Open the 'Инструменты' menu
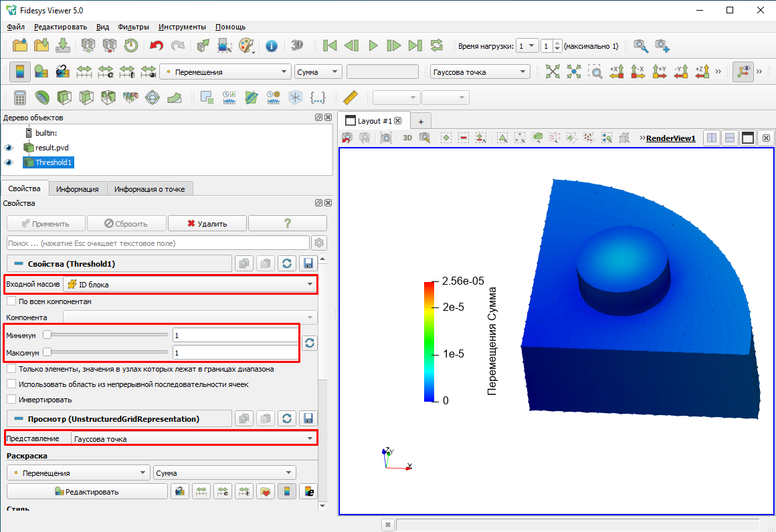 (182, 27)
